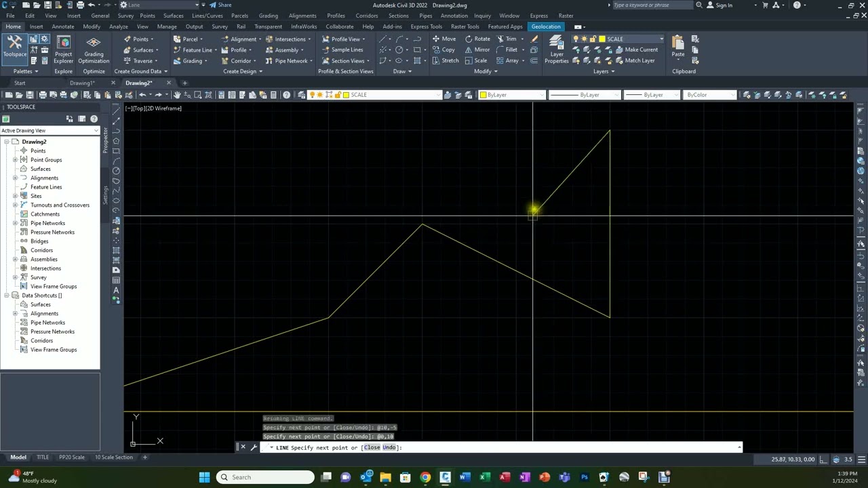Click the Undo option in command line
The width and height of the screenshot is (868, 488).
pyautogui.click(x=389, y=447)
